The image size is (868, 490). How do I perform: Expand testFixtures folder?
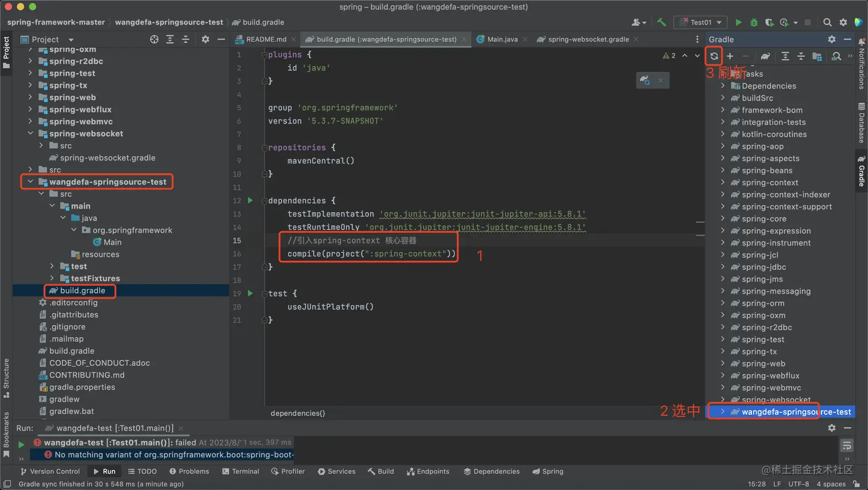pos(52,278)
